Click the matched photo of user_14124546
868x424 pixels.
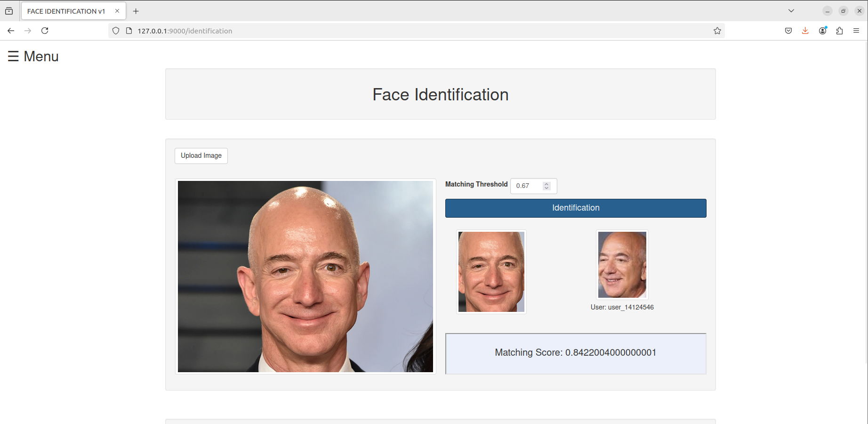(622, 265)
